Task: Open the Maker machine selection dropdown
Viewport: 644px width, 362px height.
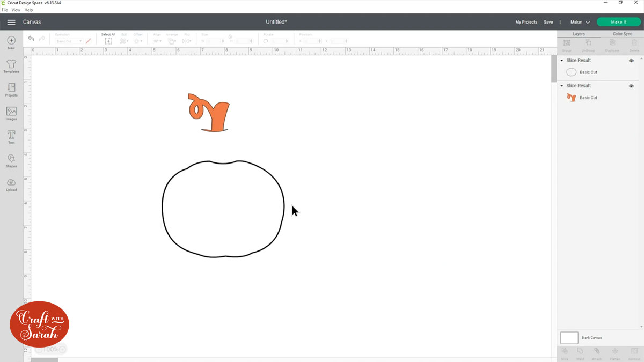Action: 580,22
